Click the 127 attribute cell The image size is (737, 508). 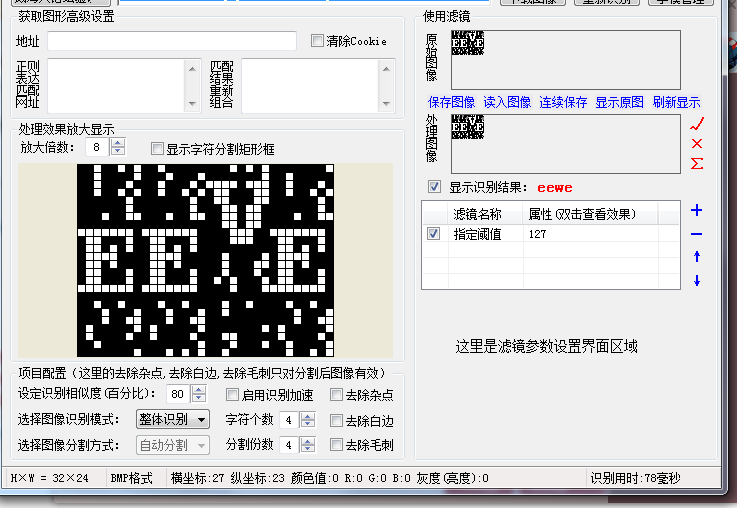(590, 234)
